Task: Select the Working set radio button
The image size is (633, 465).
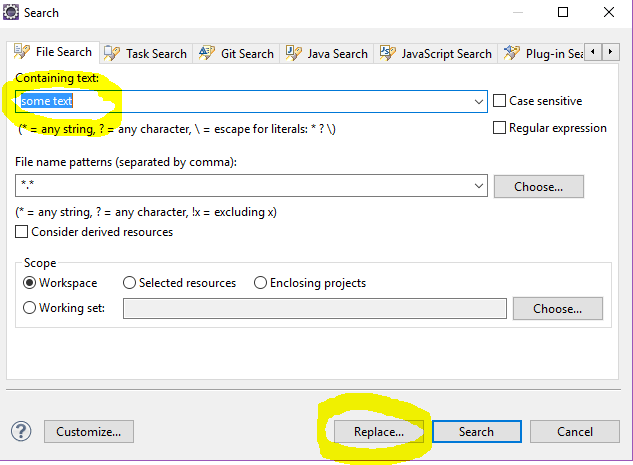Action: (29, 308)
